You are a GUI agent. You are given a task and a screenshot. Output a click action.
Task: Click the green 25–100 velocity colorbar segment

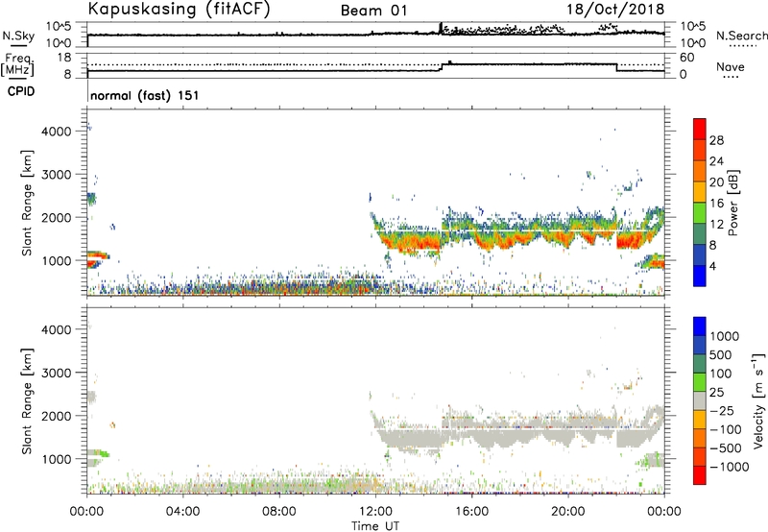click(x=700, y=382)
